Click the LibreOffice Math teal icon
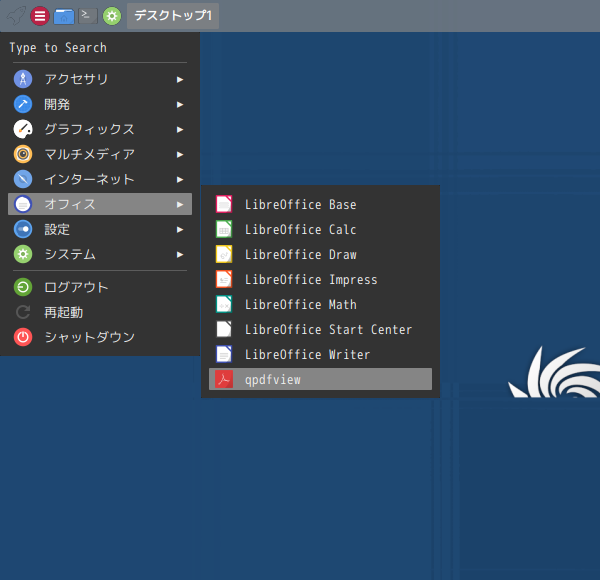600x580 pixels. [224, 304]
